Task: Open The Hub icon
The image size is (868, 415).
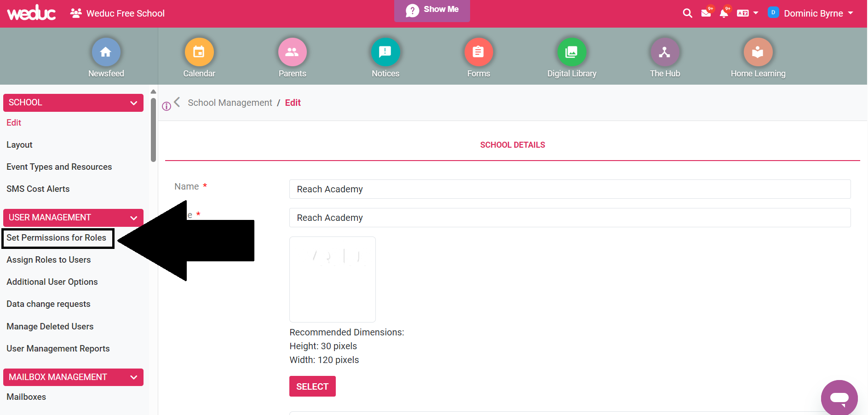Action: (x=665, y=52)
